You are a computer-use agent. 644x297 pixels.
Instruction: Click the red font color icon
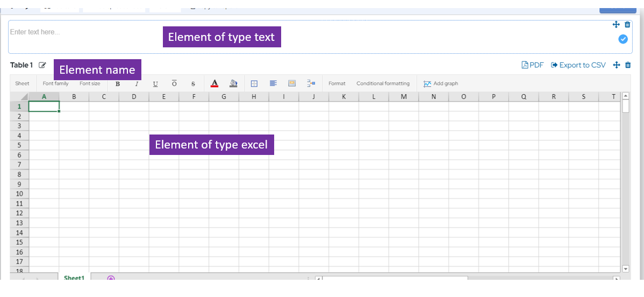click(x=214, y=83)
